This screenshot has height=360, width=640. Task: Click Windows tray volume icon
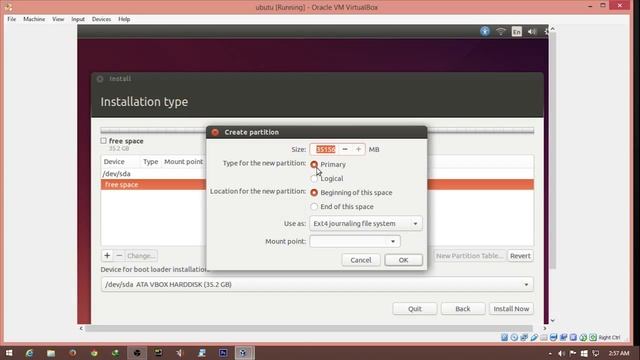562,353
